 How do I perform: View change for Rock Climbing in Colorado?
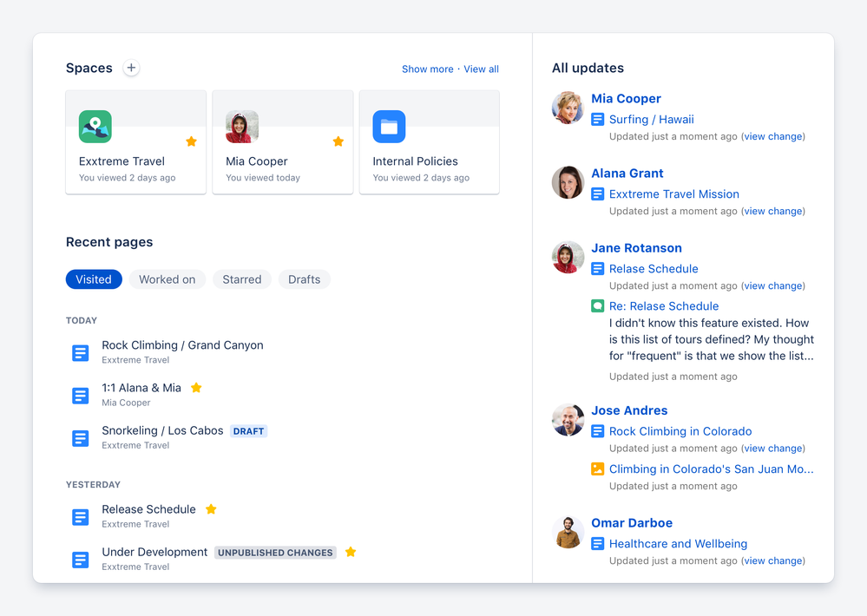[x=773, y=449]
